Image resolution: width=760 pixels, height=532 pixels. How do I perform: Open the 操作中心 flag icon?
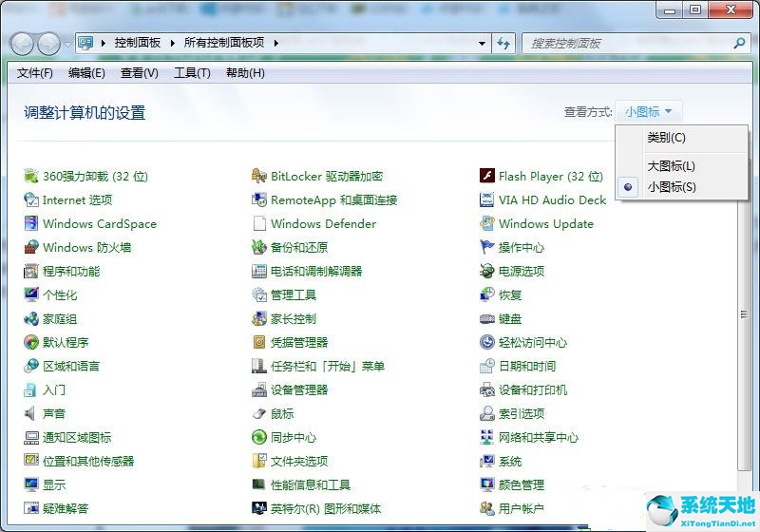click(x=487, y=247)
